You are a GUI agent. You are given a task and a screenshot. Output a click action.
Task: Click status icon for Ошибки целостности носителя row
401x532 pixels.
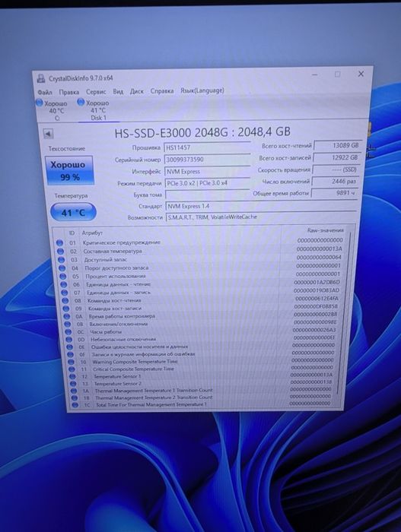coord(70,347)
